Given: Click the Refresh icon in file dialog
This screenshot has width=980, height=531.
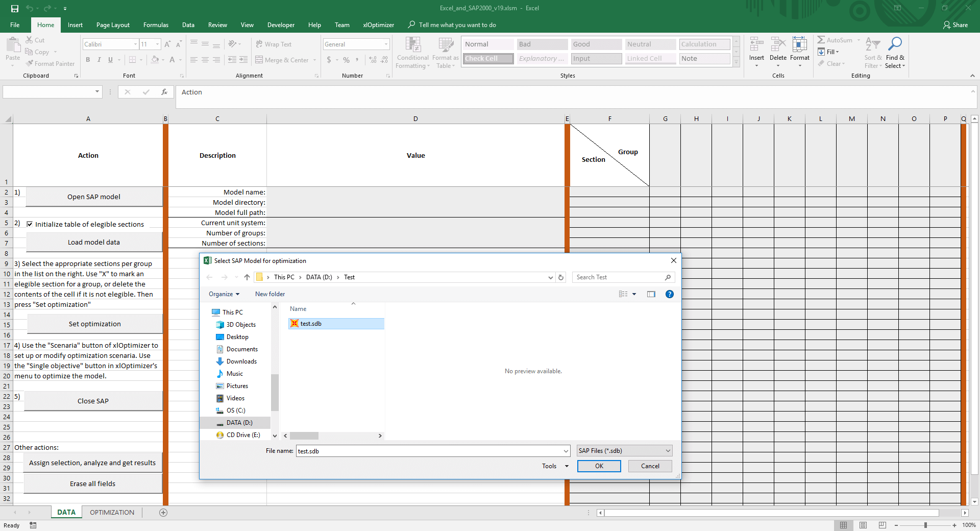Looking at the screenshot, I should (x=561, y=277).
